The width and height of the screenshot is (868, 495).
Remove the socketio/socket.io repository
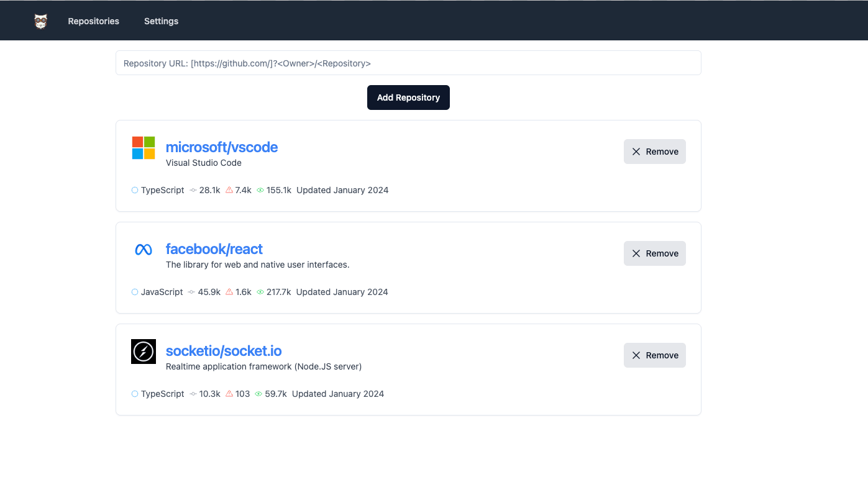tap(655, 355)
